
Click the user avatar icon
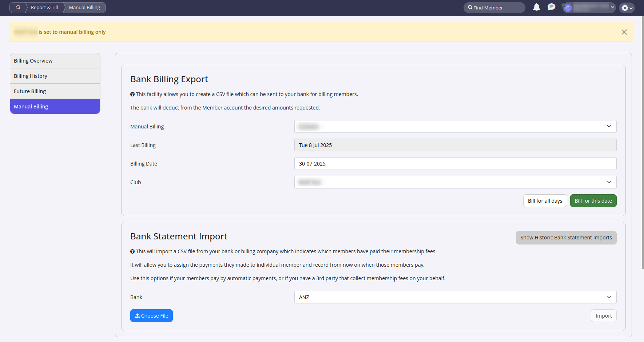(568, 8)
